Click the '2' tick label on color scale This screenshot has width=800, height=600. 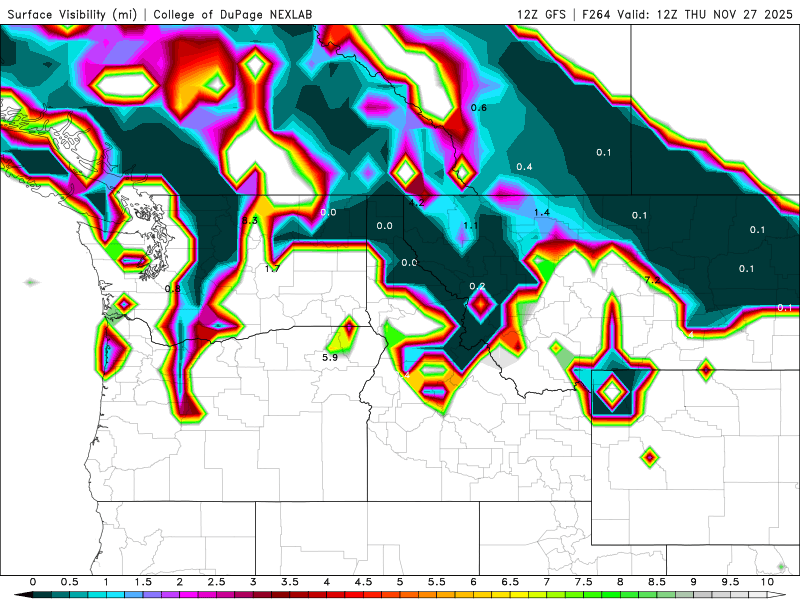(x=180, y=582)
